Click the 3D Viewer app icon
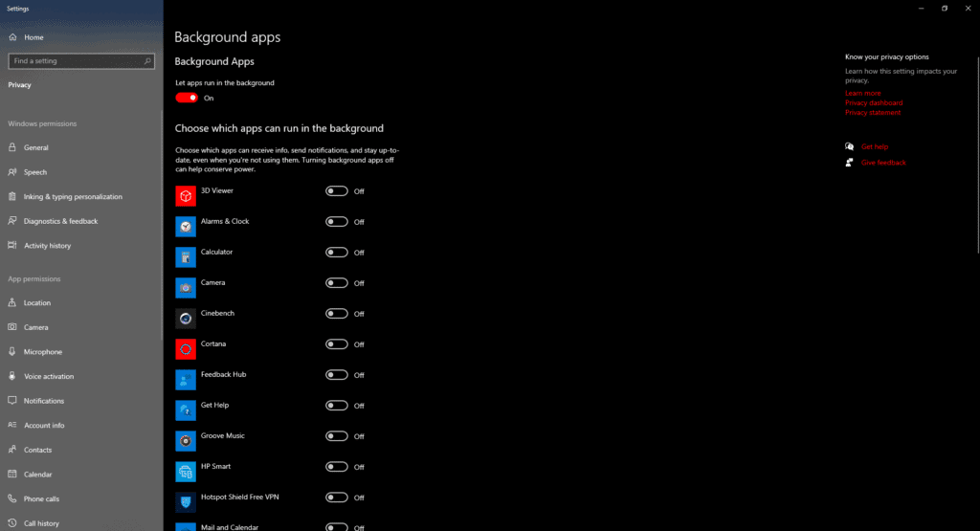 [x=186, y=195]
